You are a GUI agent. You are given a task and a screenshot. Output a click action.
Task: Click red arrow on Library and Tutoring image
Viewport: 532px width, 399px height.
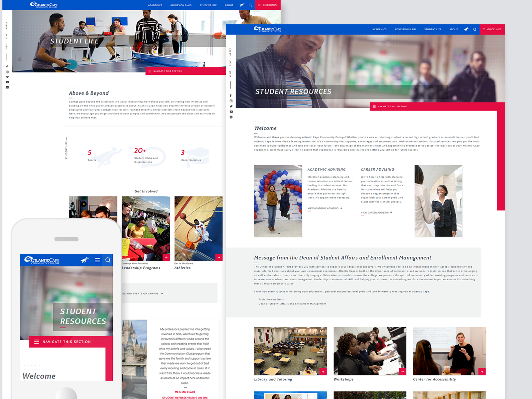click(x=323, y=371)
